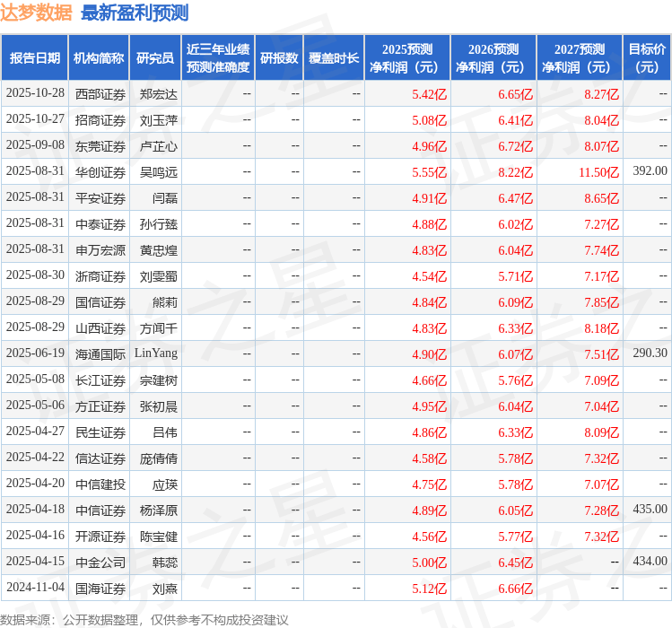The image size is (672, 628).
Task: Select date cell 2025-10-28
Action: (35, 93)
